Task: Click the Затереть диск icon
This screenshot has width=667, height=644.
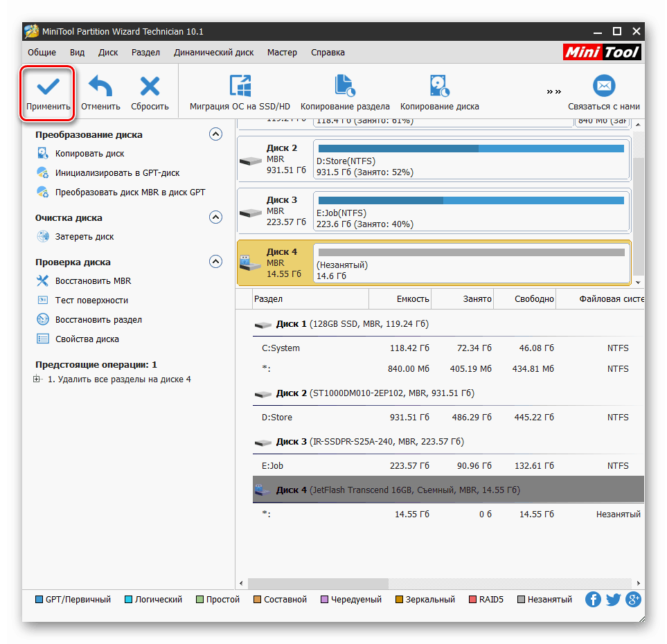Action: (42, 237)
